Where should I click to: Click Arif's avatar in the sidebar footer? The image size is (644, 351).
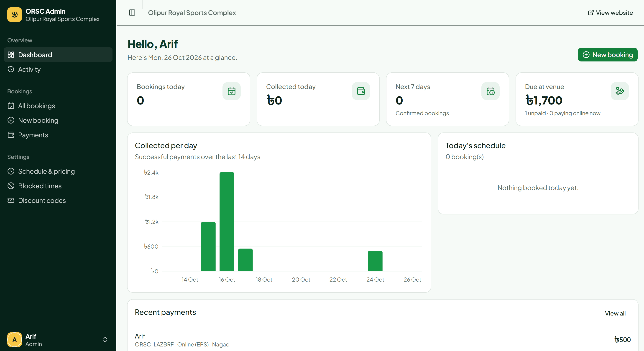pyautogui.click(x=15, y=340)
